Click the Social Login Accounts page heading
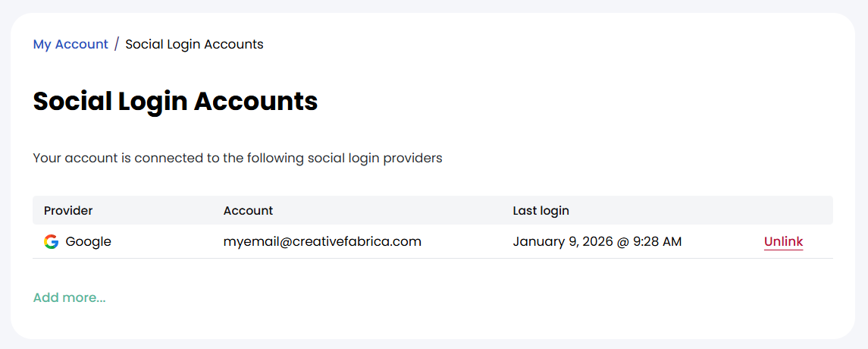Screen dimensions: 868x349 pos(175,101)
